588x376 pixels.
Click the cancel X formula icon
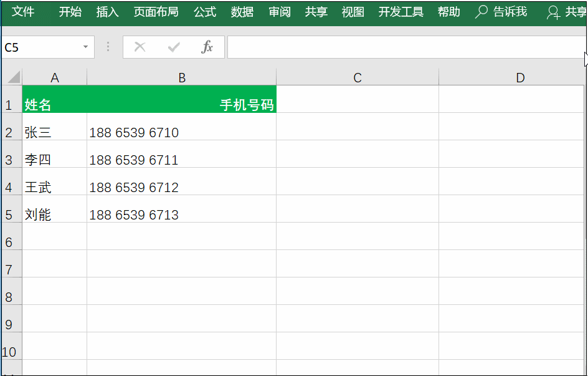(140, 47)
